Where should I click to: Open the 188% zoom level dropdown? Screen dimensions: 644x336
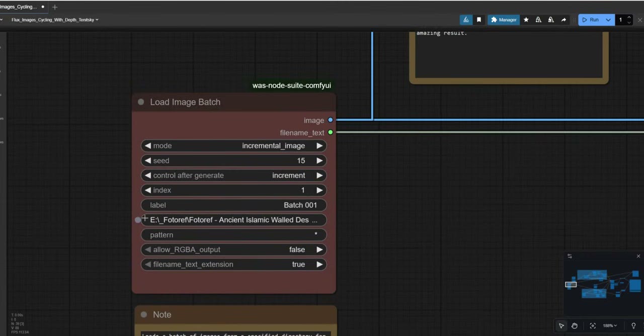(x=610, y=326)
